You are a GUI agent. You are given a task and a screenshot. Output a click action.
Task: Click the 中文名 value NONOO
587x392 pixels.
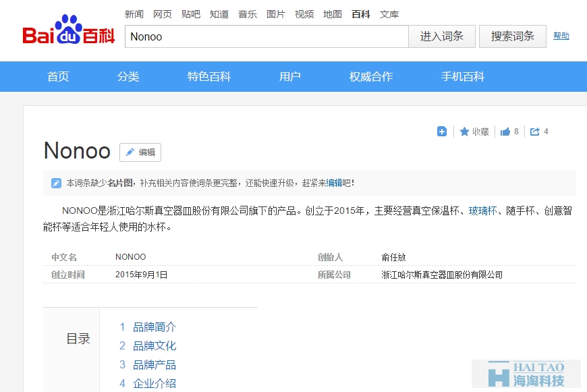click(x=131, y=257)
